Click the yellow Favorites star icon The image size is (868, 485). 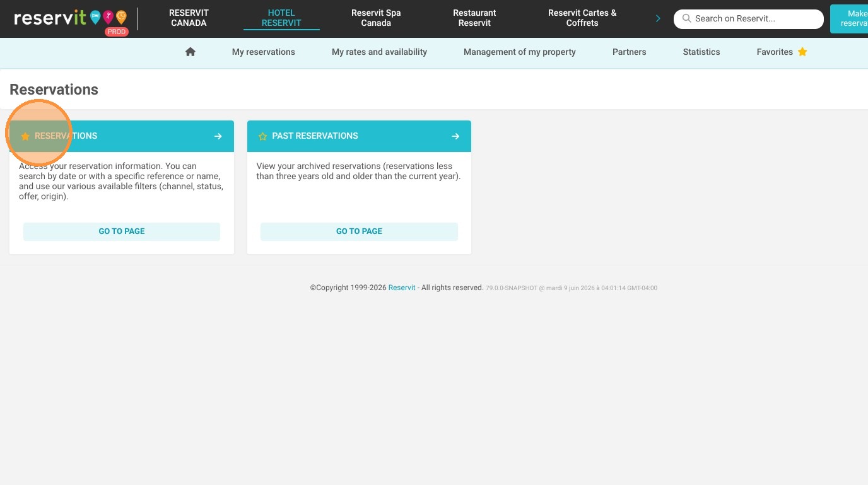(802, 52)
